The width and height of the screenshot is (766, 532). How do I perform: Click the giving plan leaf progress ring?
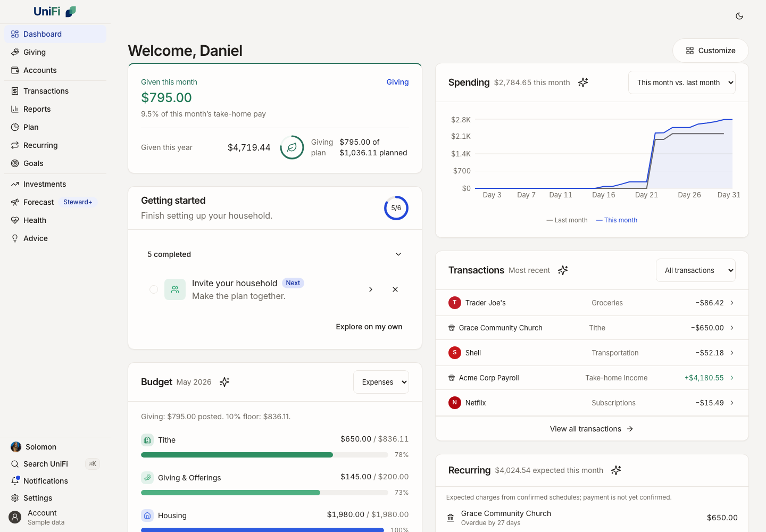[x=292, y=147]
